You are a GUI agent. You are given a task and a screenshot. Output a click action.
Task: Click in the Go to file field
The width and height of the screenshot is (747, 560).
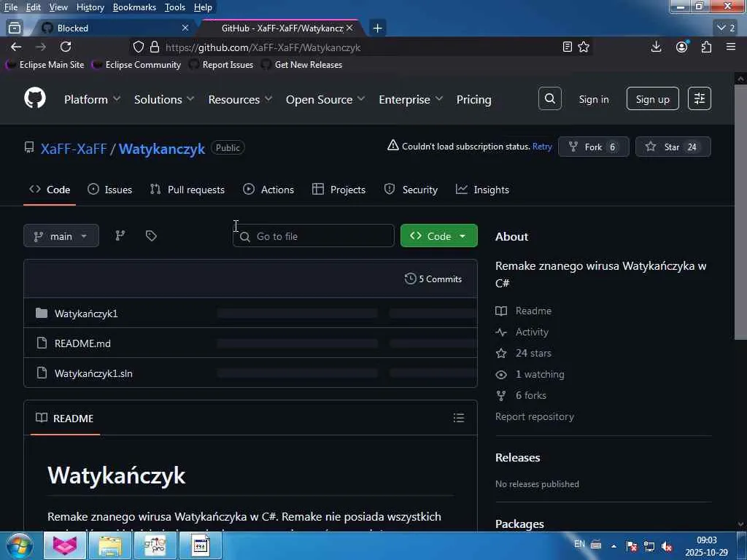pyautogui.click(x=314, y=236)
